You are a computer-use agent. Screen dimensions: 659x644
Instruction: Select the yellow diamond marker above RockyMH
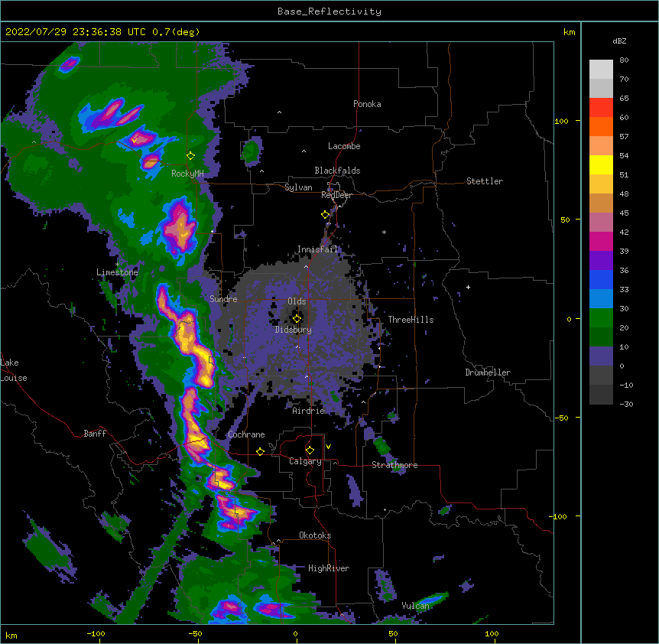tap(190, 155)
